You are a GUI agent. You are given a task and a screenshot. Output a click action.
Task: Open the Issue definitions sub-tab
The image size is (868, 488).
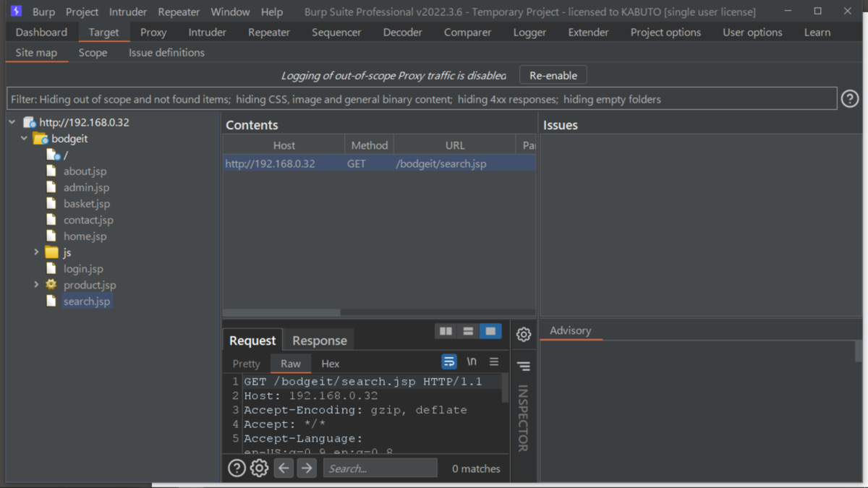point(166,53)
